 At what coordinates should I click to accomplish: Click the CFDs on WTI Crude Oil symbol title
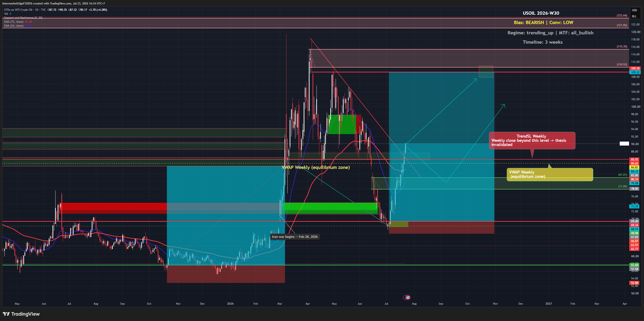(18, 10)
